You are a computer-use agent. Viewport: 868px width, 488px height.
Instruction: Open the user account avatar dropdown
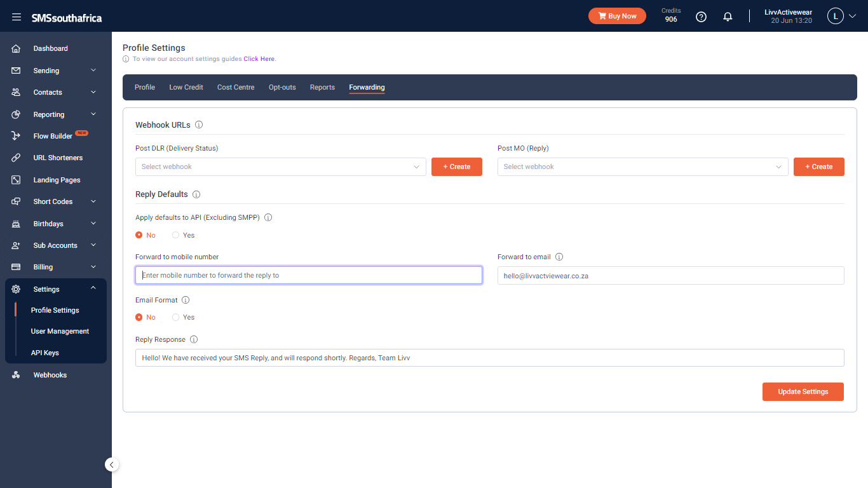tap(841, 17)
